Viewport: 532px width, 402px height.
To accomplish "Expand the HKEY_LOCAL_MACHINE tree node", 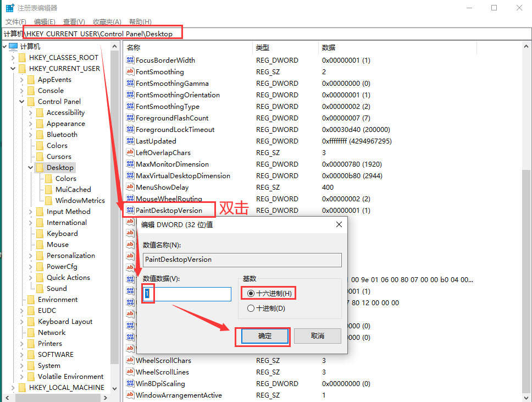I will click(x=13, y=387).
